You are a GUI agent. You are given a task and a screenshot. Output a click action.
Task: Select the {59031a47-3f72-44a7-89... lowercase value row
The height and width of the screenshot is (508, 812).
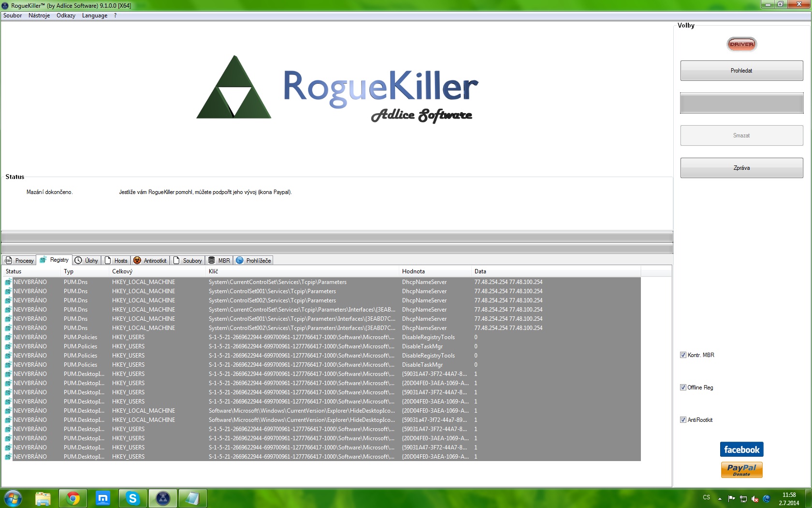(322, 420)
